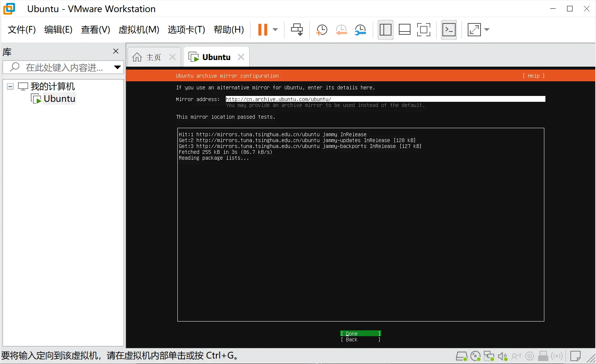596x364 pixels.
Task: Open the 帮助(H) menu
Action: (229, 30)
